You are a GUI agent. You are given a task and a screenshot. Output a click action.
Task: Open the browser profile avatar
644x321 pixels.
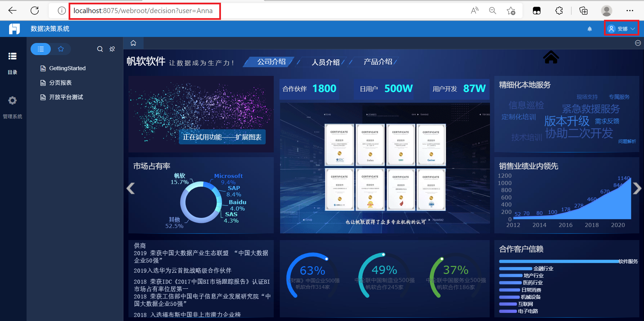click(607, 11)
